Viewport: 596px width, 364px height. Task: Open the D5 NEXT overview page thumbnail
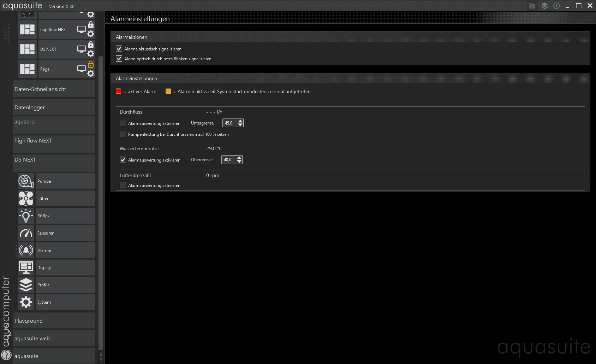pos(27,49)
